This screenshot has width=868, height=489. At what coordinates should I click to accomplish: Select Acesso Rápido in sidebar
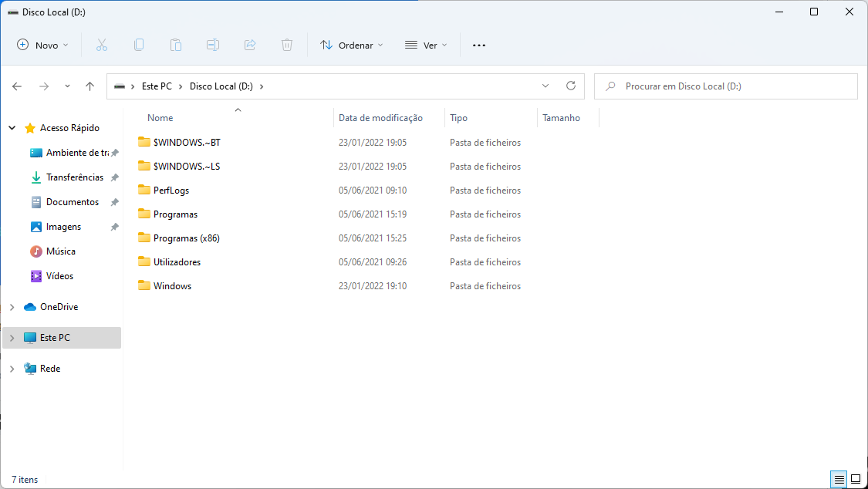[69, 128]
